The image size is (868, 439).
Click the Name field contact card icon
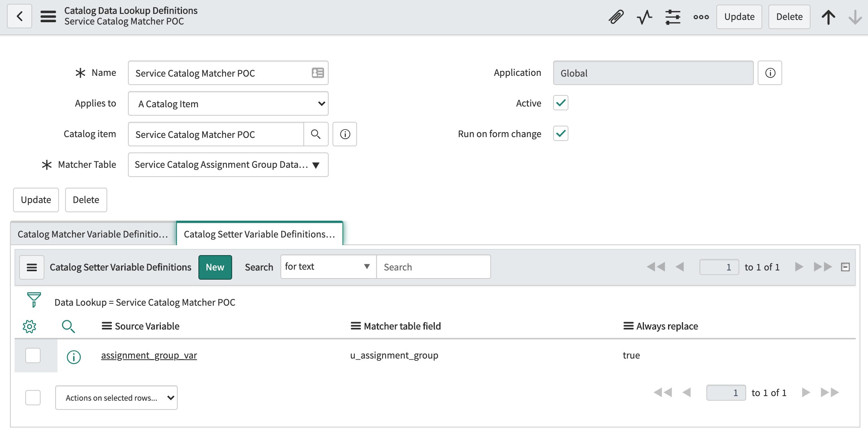point(317,73)
